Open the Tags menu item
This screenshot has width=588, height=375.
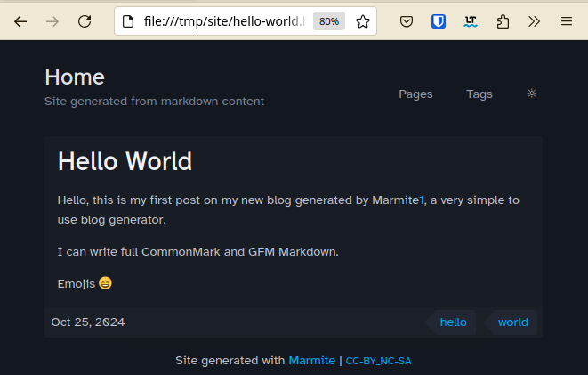click(479, 94)
